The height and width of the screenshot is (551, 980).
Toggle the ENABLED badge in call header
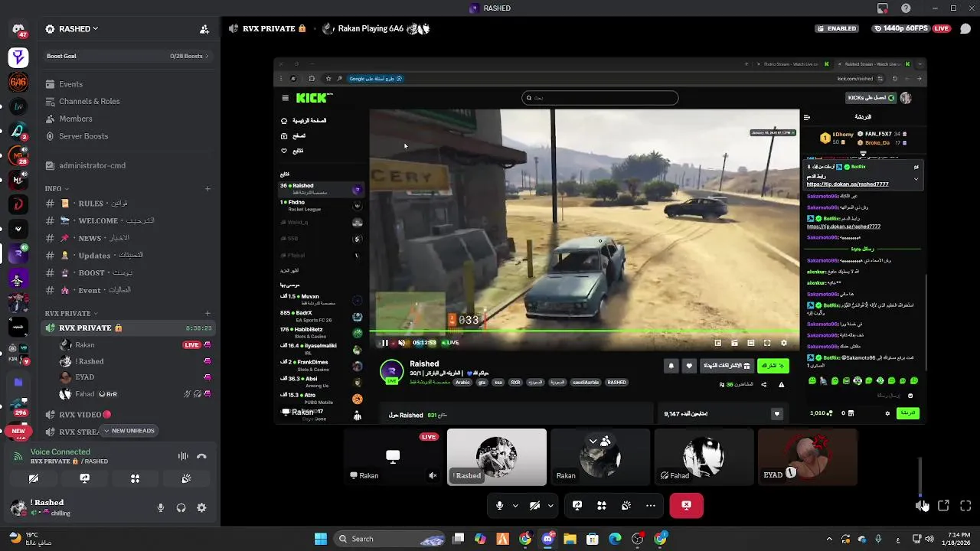pyautogui.click(x=837, y=28)
